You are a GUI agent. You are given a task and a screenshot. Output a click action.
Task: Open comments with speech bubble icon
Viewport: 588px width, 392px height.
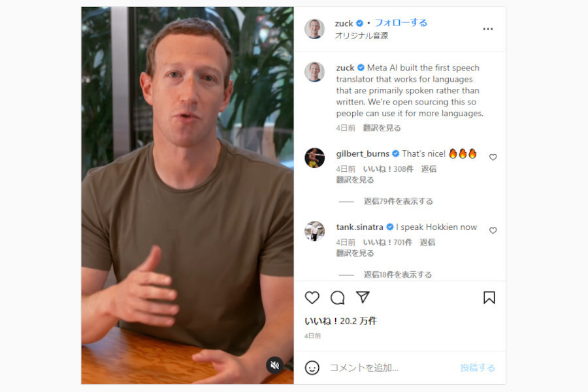click(338, 297)
